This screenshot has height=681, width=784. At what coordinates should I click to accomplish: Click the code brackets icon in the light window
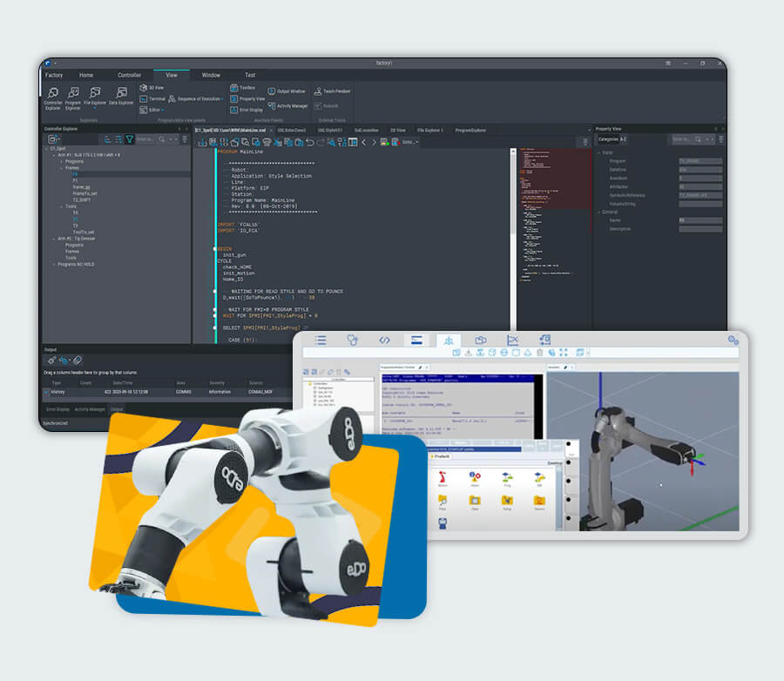(384, 340)
